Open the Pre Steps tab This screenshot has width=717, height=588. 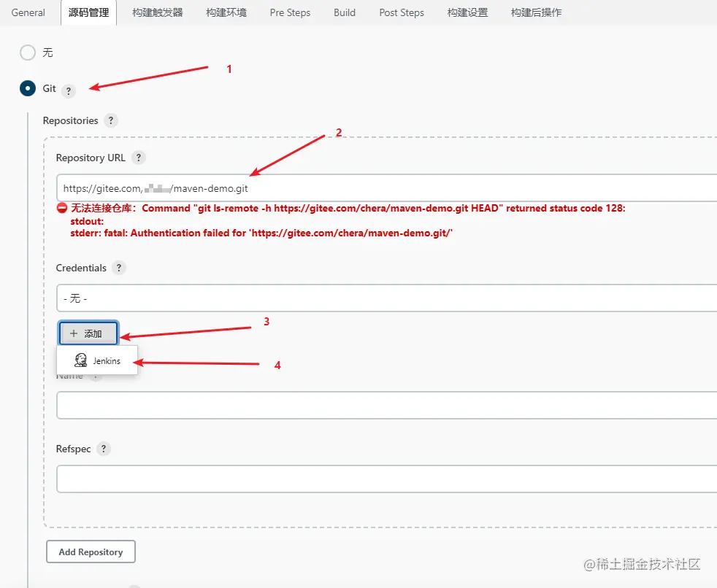pyautogui.click(x=290, y=12)
